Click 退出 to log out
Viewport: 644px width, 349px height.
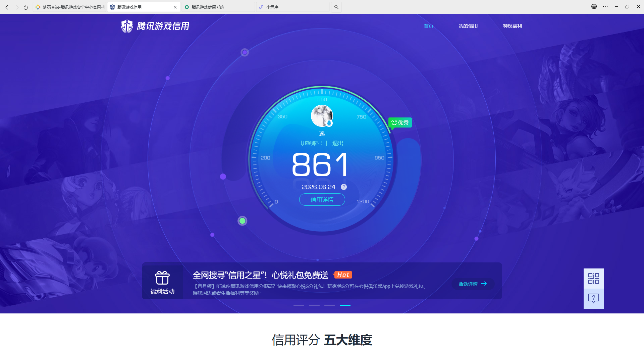(338, 143)
